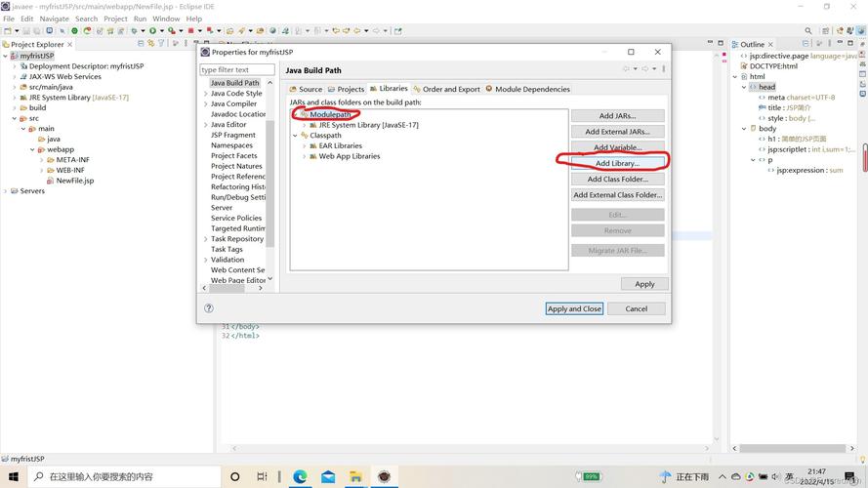Click the Add External JARs... button
Viewport: 868px width, 488px height.
point(617,132)
